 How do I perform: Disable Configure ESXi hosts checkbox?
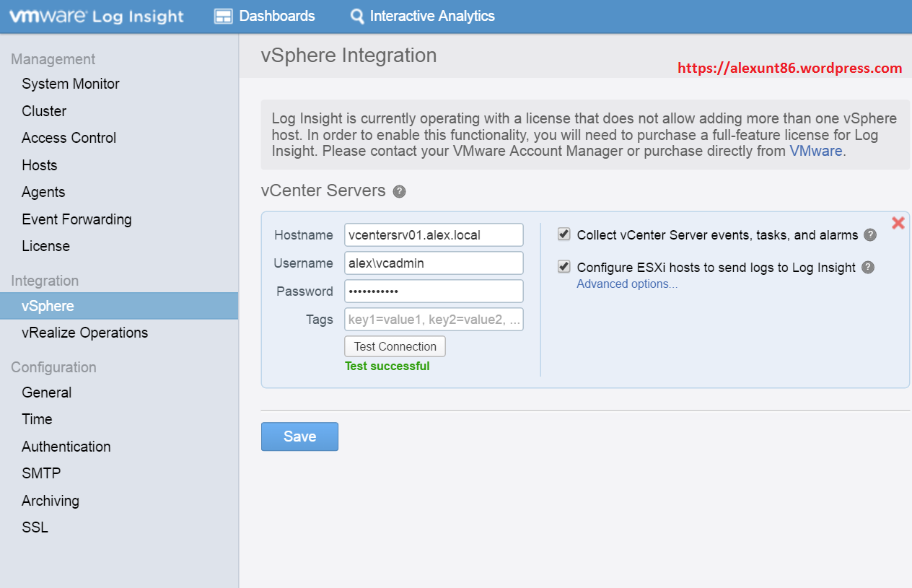click(x=564, y=267)
